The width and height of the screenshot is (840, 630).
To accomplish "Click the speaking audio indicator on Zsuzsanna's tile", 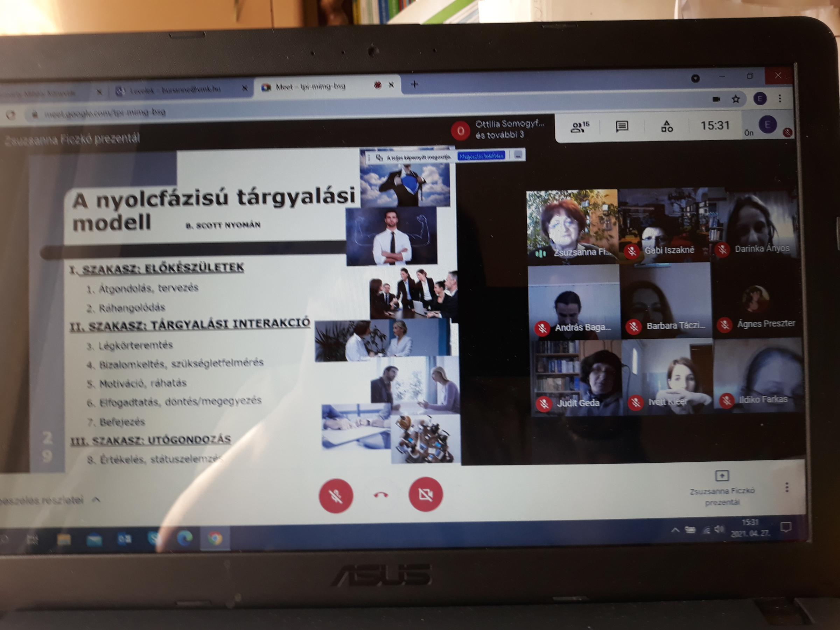I will coord(540,253).
